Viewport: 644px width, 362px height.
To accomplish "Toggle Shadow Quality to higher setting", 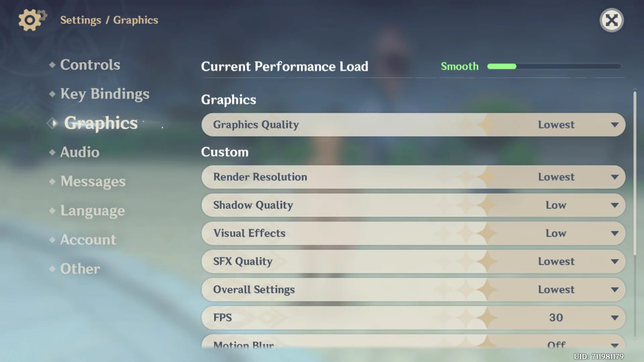I will point(615,205).
